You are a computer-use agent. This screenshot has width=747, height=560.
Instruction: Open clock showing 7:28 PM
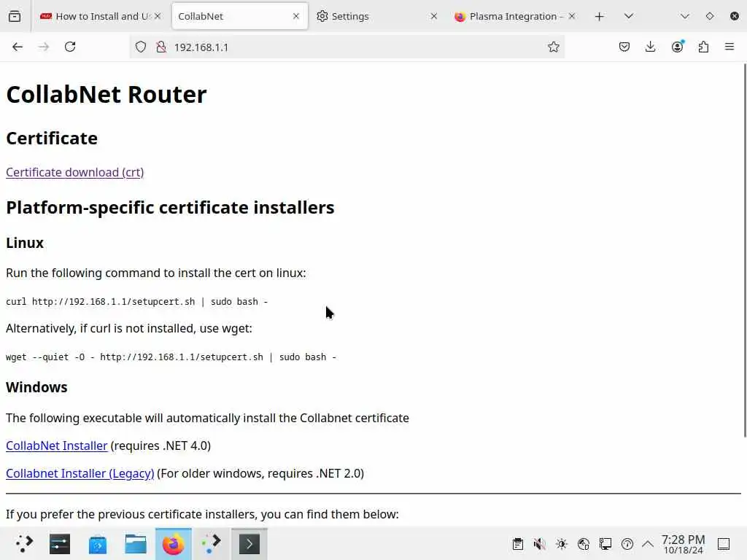683,544
